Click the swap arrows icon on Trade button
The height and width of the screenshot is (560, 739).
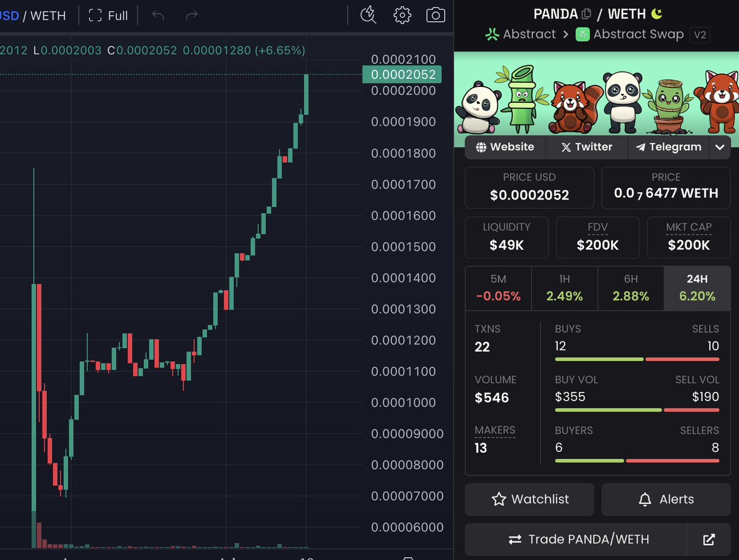515,540
